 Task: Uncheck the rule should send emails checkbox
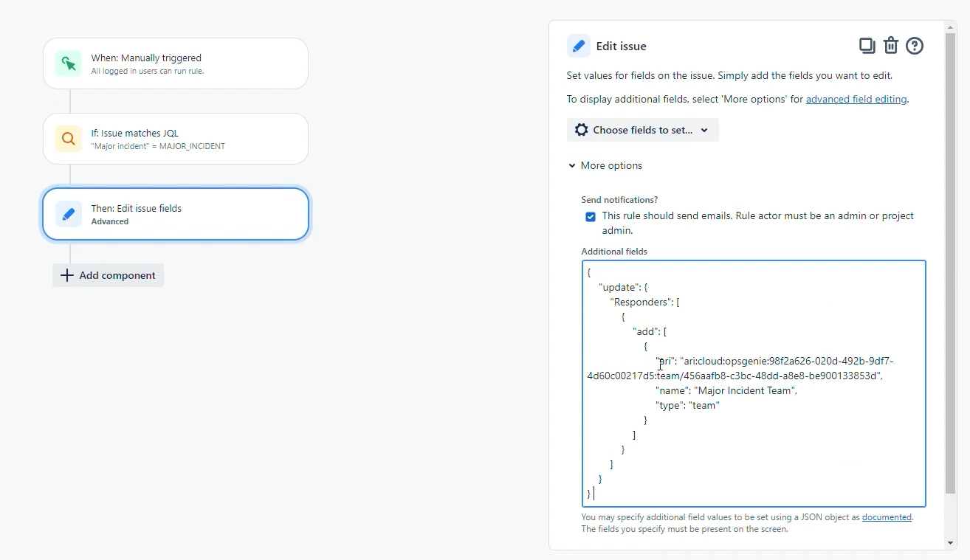tap(590, 216)
